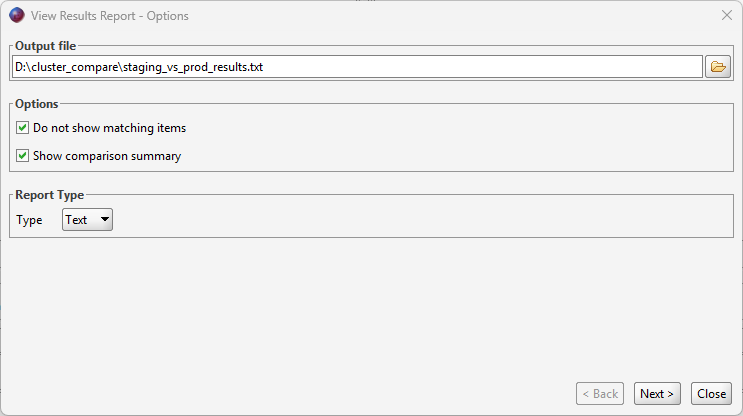
Task: Click the staging_vs_prod_results.txt file name text
Action: coord(193,67)
